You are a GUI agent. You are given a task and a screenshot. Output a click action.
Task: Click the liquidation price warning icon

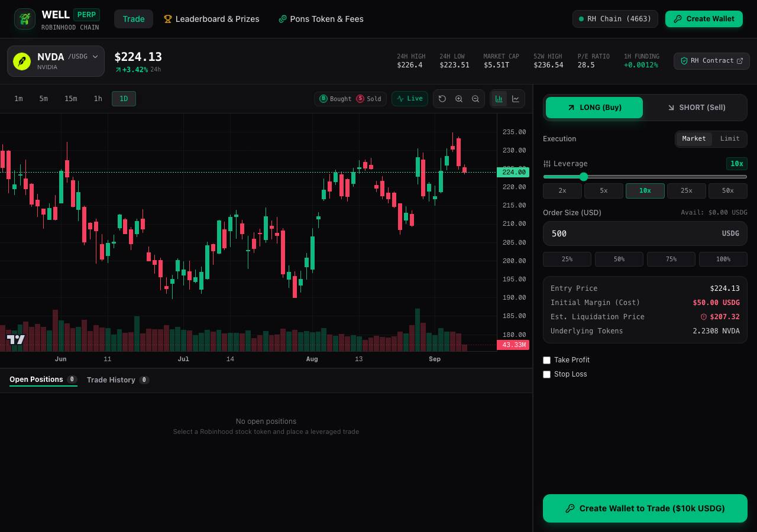704,317
